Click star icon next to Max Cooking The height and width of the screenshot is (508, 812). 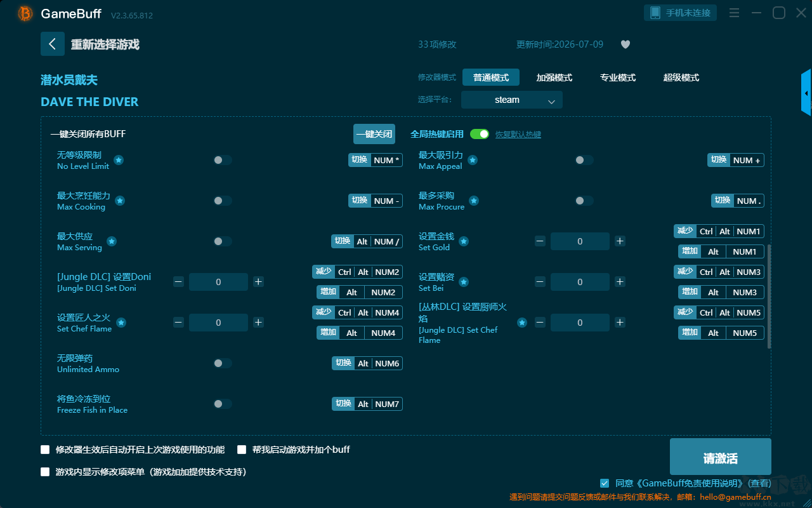(x=120, y=201)
